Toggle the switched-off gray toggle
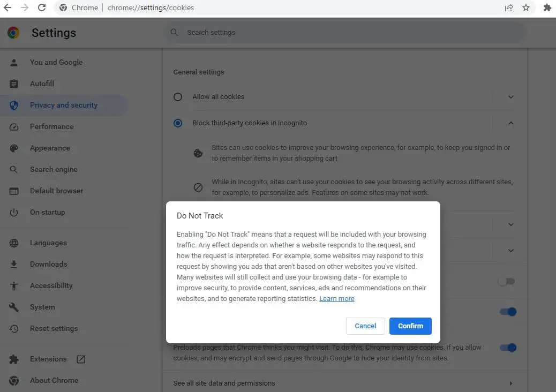This screenshot has height=392, width=556. [506, 282]
